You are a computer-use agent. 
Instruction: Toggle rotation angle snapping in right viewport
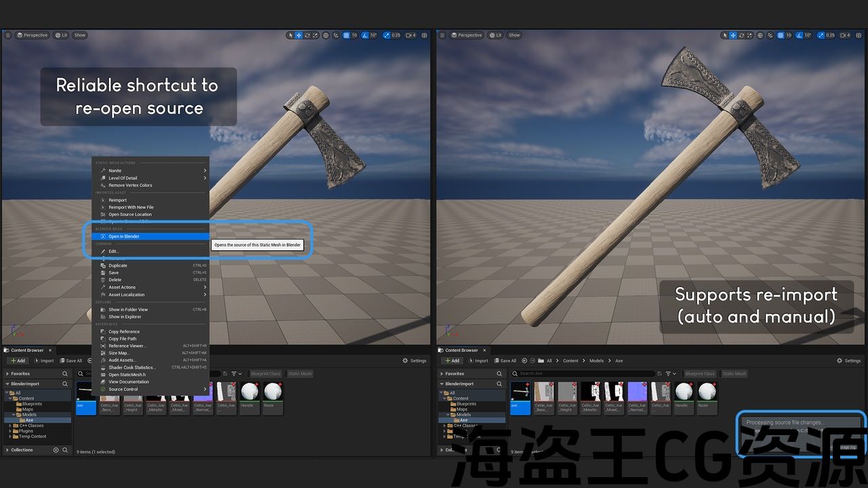tap(799, 35)
